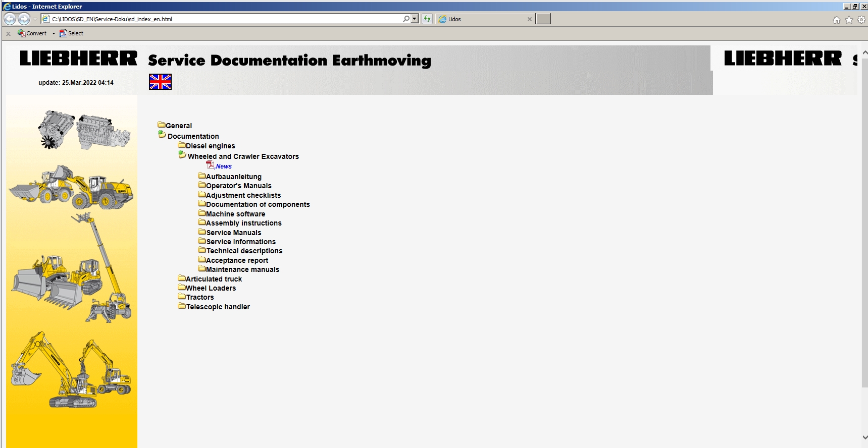Click the Service Informations text
868x448 pixels.
click(x=241, y=242)
